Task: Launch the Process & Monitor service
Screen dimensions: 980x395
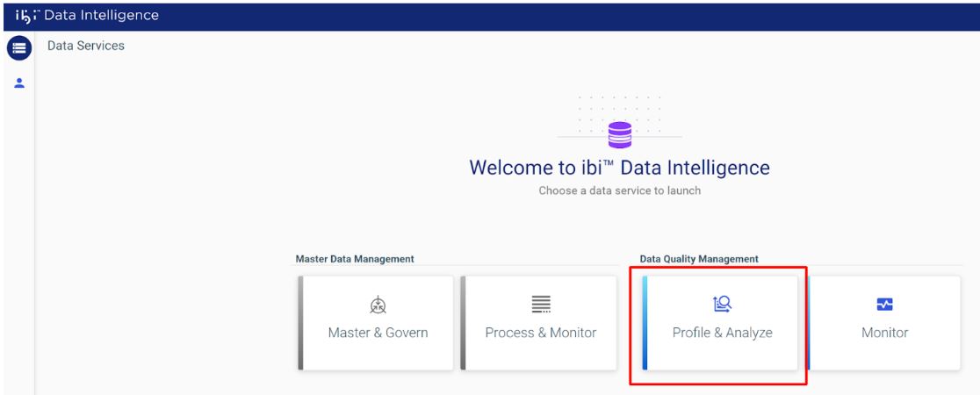Action: [x=539, y=323]
